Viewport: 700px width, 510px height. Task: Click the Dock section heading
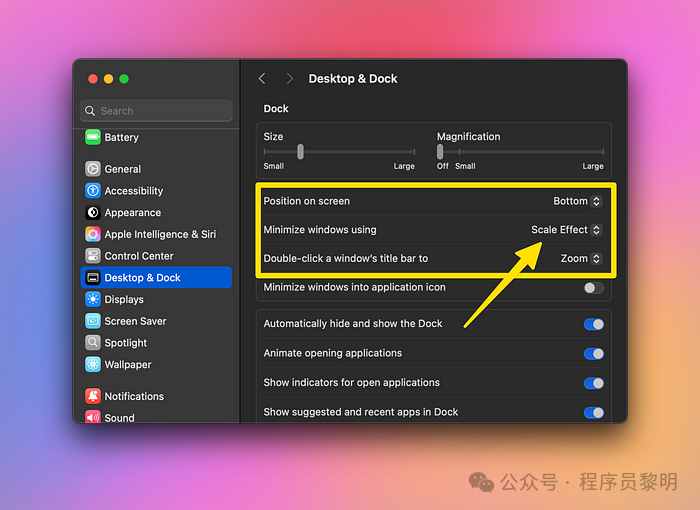[x=276, y=109]
